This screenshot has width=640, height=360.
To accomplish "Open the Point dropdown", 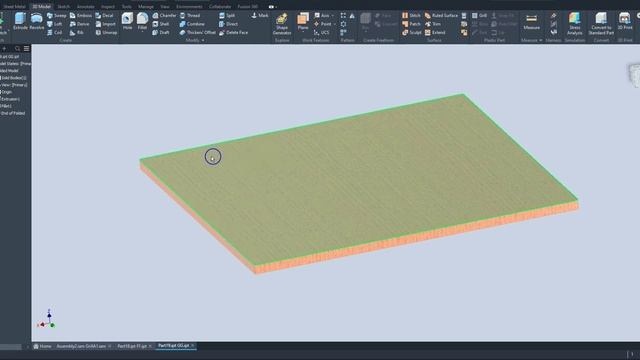I will 335,24.
